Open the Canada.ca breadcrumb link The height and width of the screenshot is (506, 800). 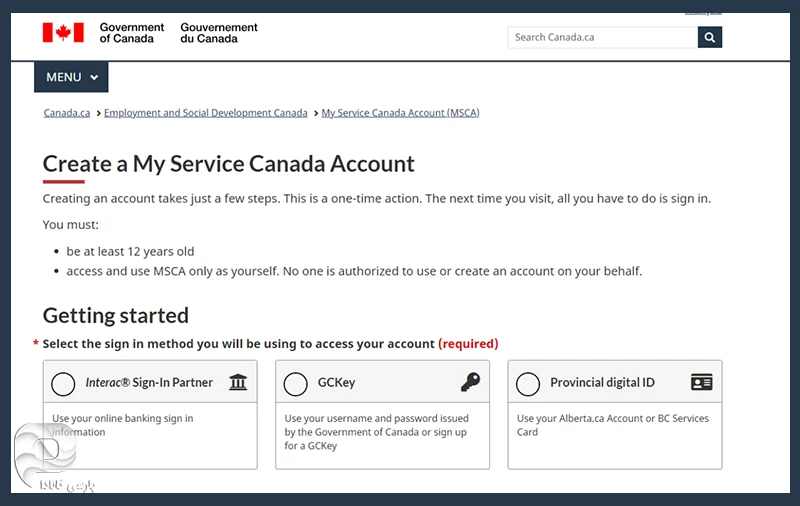(x=67, y=113)
